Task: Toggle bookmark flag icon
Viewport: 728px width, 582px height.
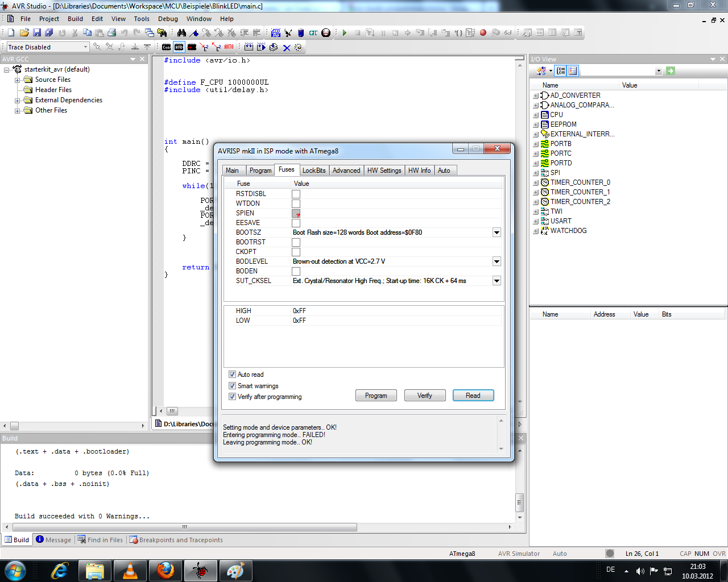Action: coord(194,33)
